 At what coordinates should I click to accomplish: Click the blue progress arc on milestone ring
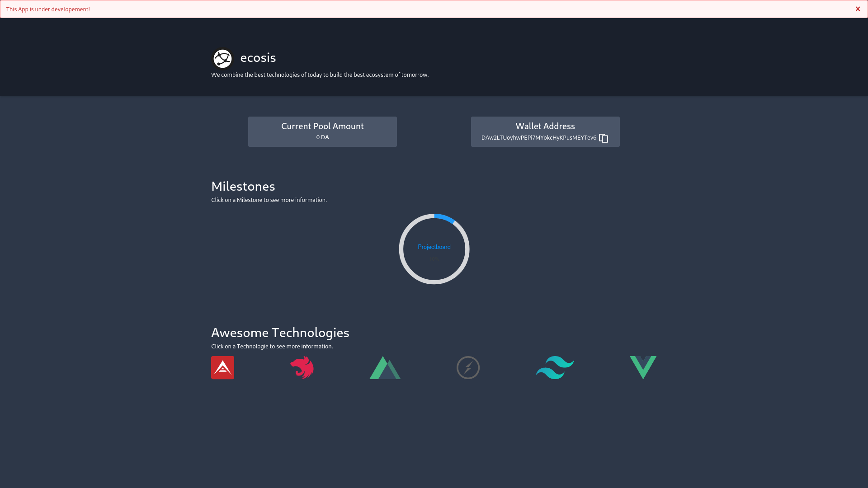pyautogui.click(x=445, y=218)
